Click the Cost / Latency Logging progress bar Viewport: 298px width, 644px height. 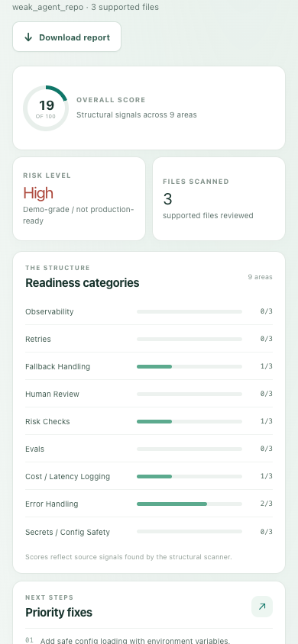coord(189,476)
